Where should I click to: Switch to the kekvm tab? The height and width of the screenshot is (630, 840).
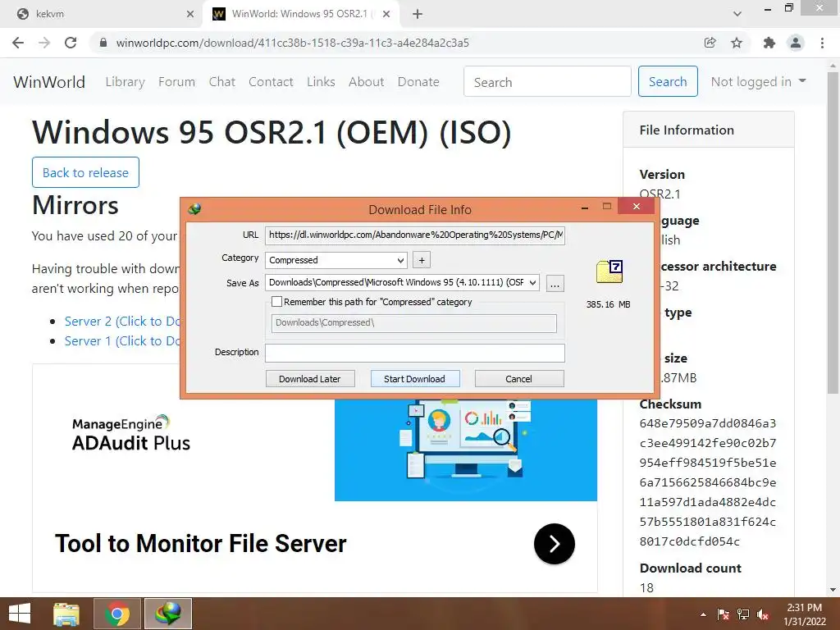click(x=102, y=14)
